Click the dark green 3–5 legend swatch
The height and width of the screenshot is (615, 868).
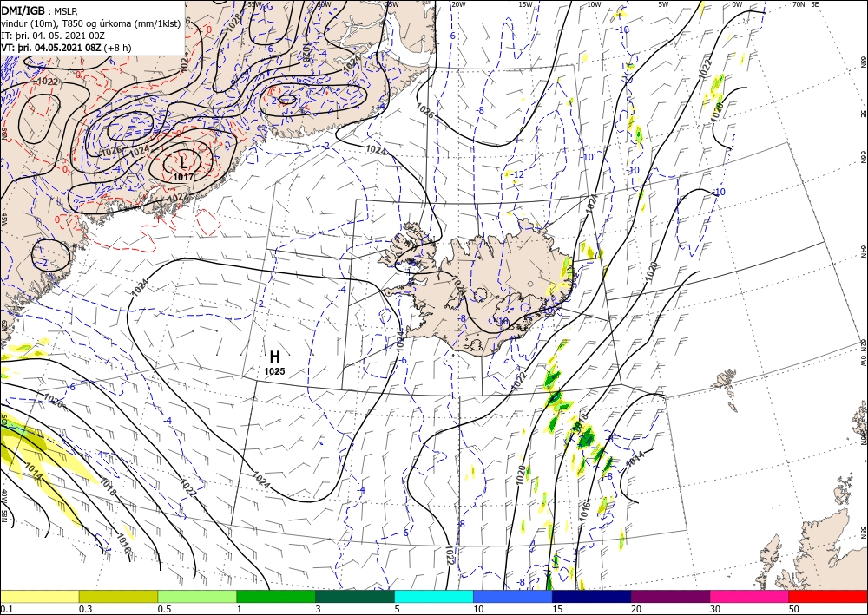(x=355, y=596)
